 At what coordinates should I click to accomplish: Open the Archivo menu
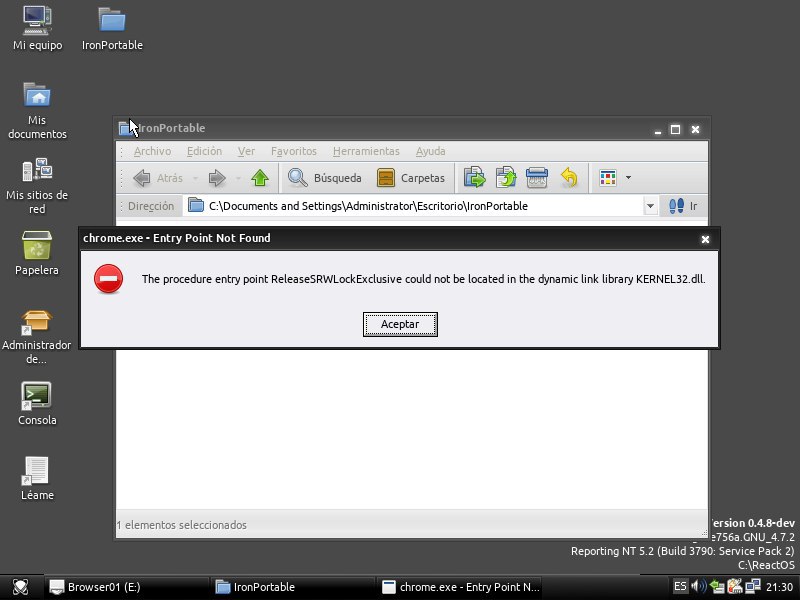point(152,152)
